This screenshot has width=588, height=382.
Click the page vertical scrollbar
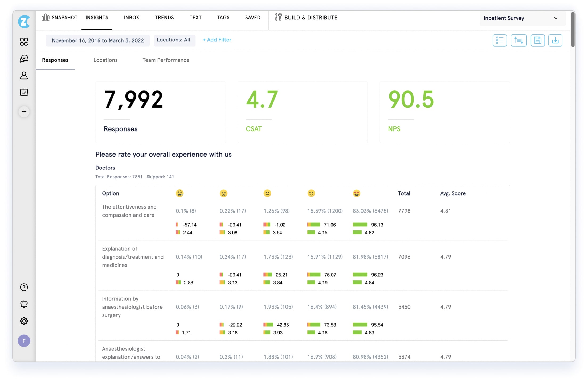(573, 29)
